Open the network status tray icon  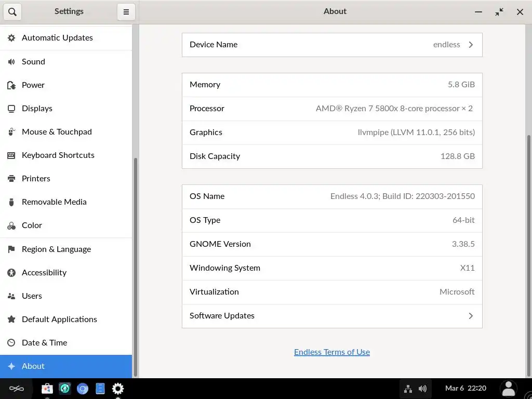click(408, 389)
